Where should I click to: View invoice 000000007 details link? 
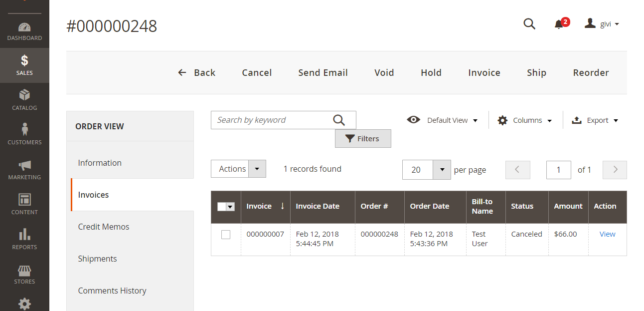click(607, 234)
